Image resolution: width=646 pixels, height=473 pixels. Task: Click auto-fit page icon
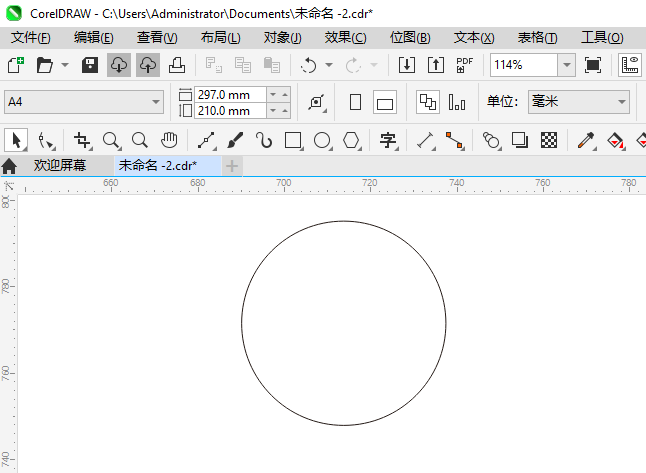pyautogui.click(x=316, y=102)
